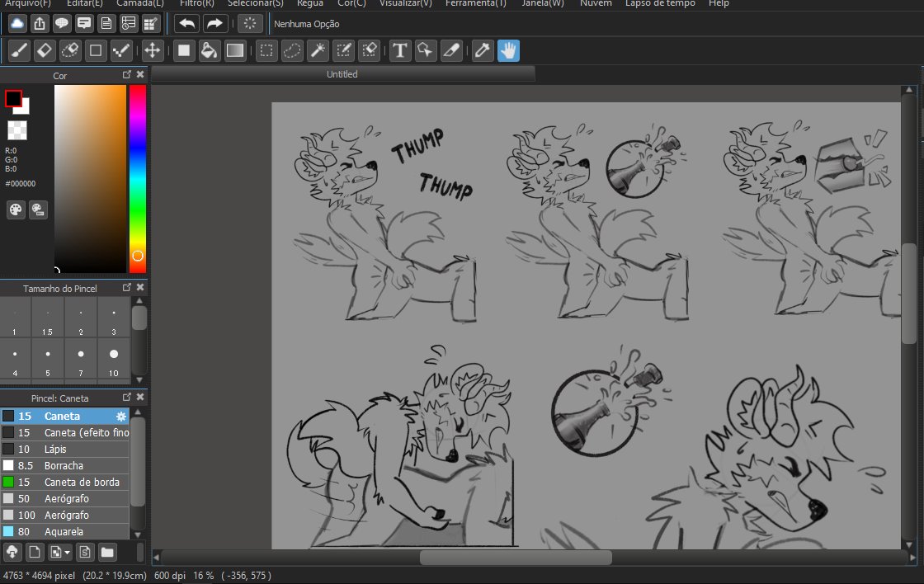
Task: Click the round speech bubble icon
Action: click(62, 24)
